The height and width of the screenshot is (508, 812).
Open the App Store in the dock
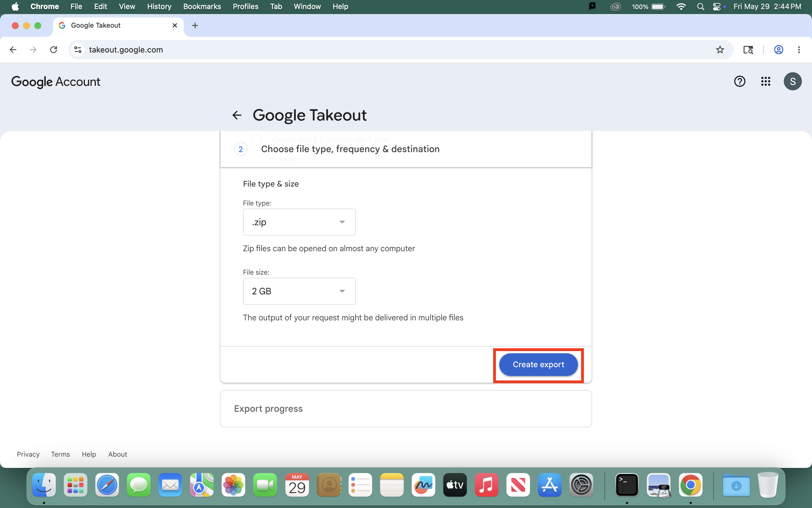550,485
